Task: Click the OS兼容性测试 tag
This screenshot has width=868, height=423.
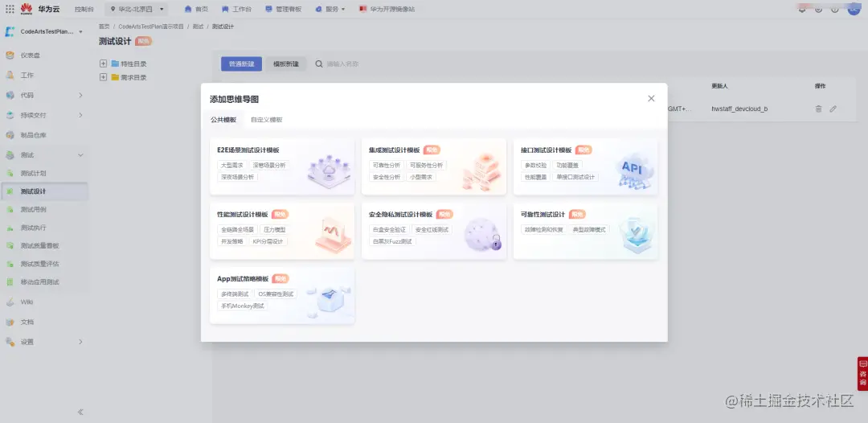Action: 276,294
